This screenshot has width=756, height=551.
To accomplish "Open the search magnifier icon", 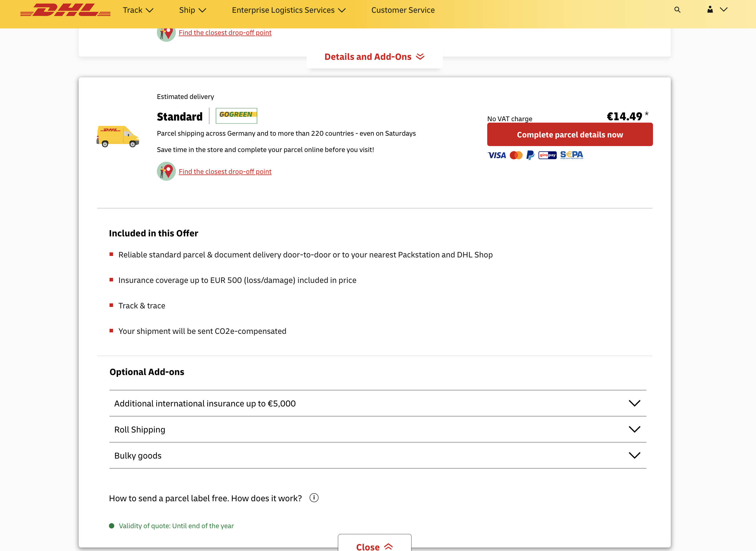I will coord(677,10).
